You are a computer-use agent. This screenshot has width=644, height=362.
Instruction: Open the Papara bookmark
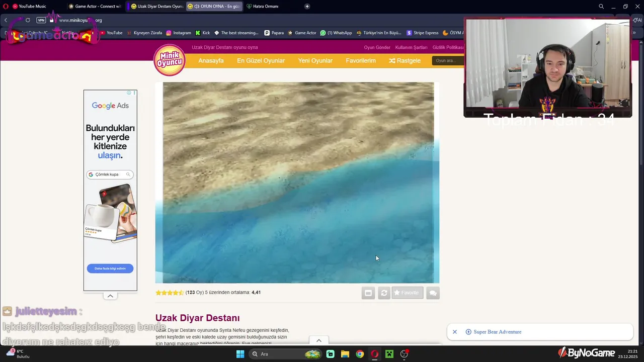click(274, 33)
